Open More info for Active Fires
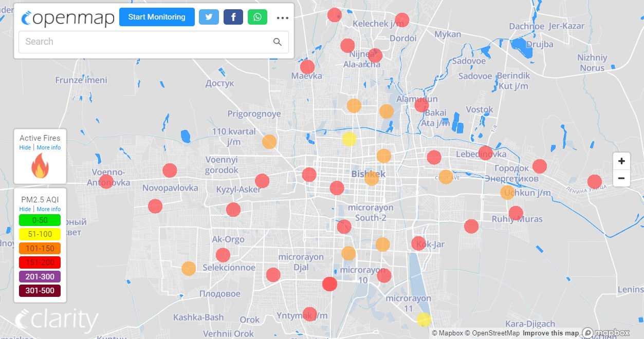This screenshot has height=339, width=644. tap(48, 148)
